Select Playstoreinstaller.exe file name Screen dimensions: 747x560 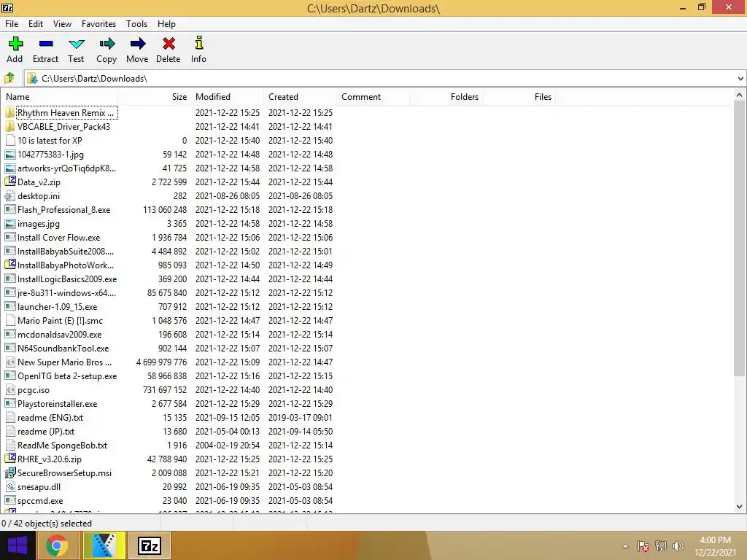(x=57, y=404)
